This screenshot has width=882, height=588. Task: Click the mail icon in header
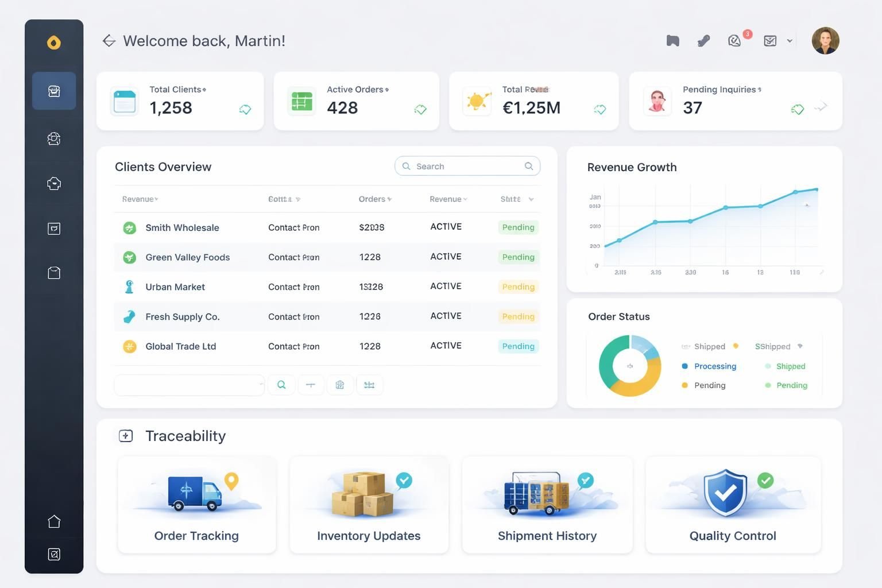tap(770, 41)
